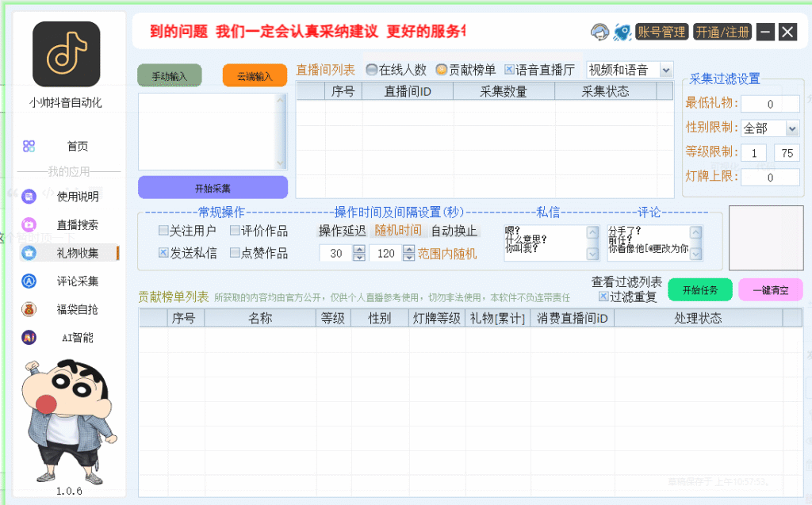
Task: Click the AI智能 sidebar icon
Action: pos(29,337)
